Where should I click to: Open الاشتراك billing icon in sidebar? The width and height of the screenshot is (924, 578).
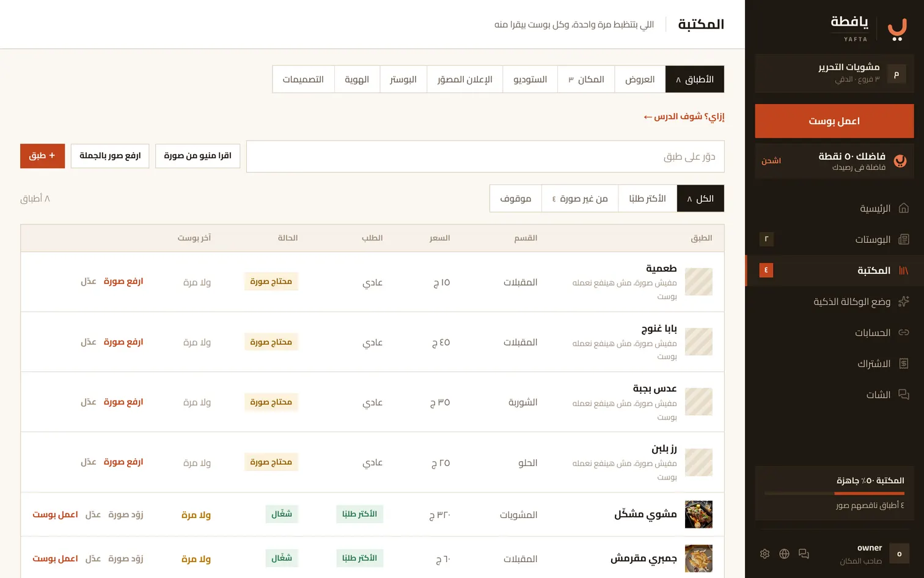[x=904, y=363]
